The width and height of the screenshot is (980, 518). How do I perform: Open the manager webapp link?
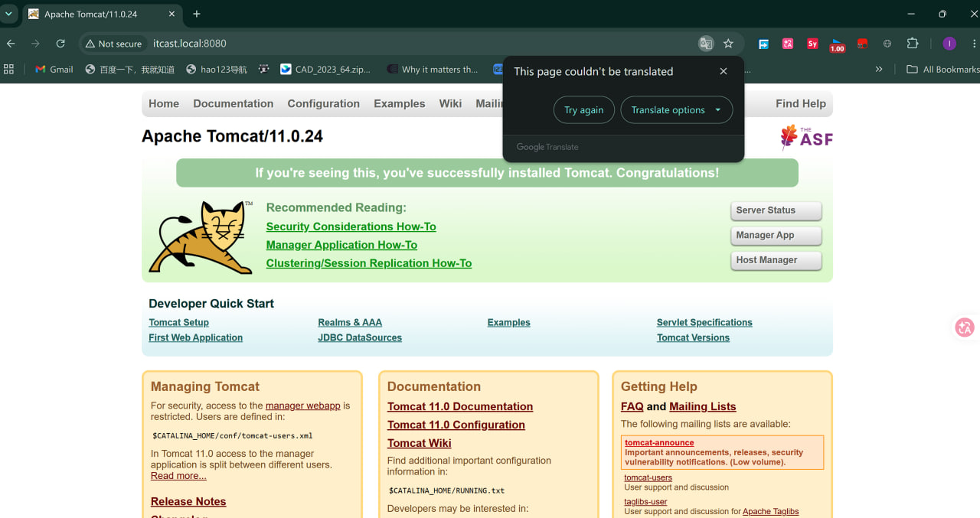click(x=302, y=406)
